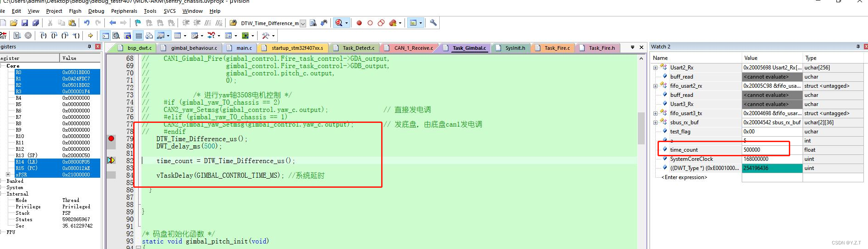Insert a bookmark with the flag icon
The image size is (868, 249).
point(138,23)
